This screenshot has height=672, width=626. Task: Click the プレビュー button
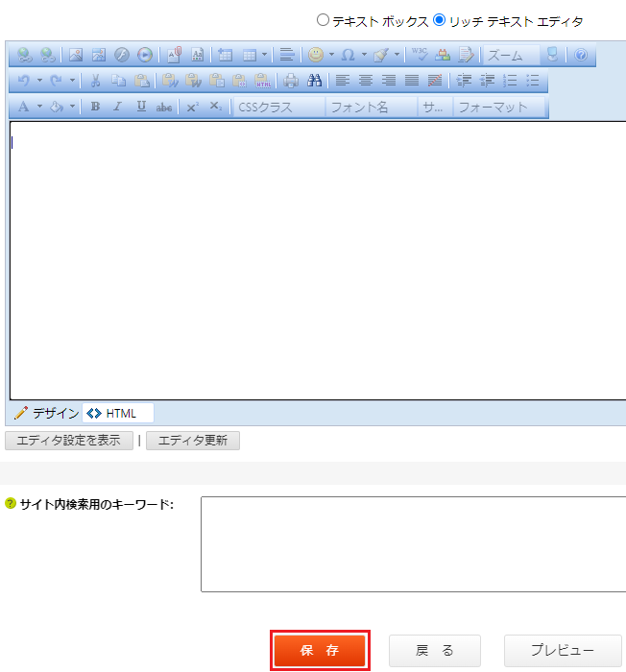point(563,650)
